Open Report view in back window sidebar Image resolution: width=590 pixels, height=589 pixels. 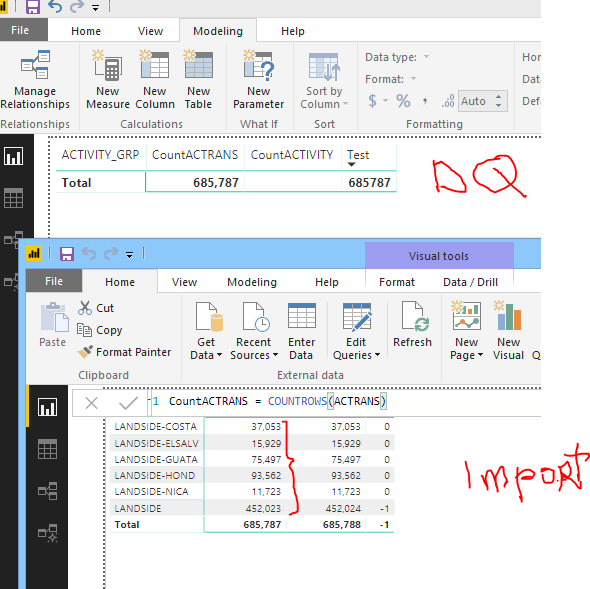tap(14, 156)
